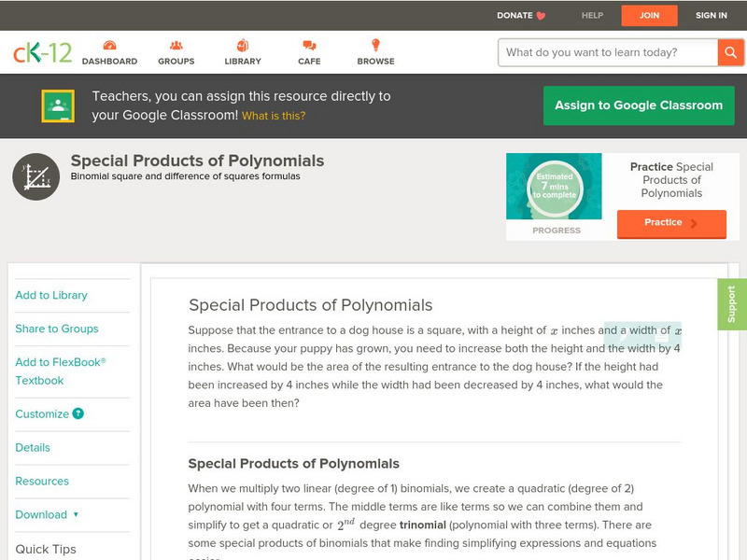Click the Customize help question mark
Viewport: 747px width, 560px height.
tap(78, 413)
